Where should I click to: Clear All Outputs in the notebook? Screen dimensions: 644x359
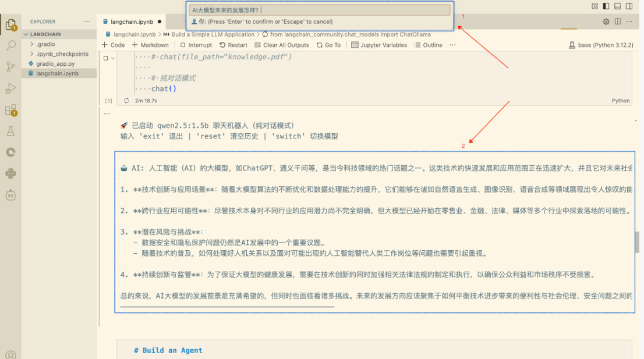pos(282,45)
